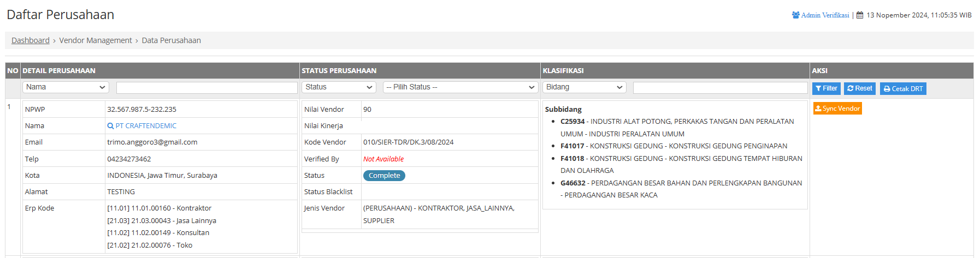980x258 pixels.
Task: Expand the Bidang classification dropdown
Action: click(x=584, y=87)
